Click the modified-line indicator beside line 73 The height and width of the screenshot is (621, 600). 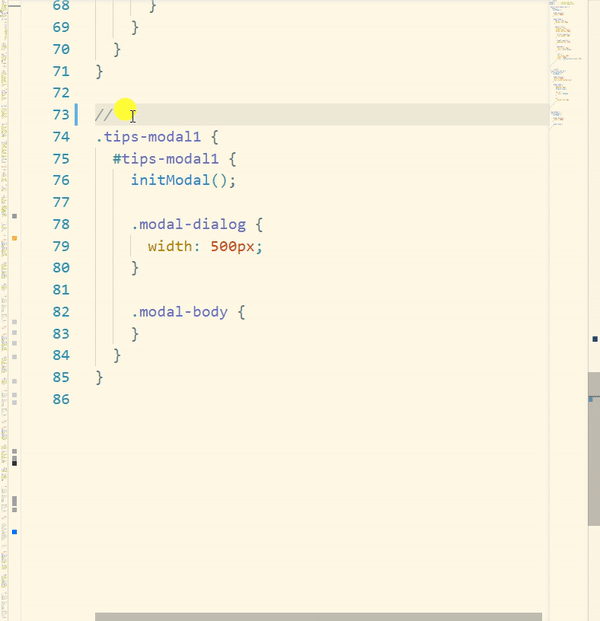tap(76, 114)
